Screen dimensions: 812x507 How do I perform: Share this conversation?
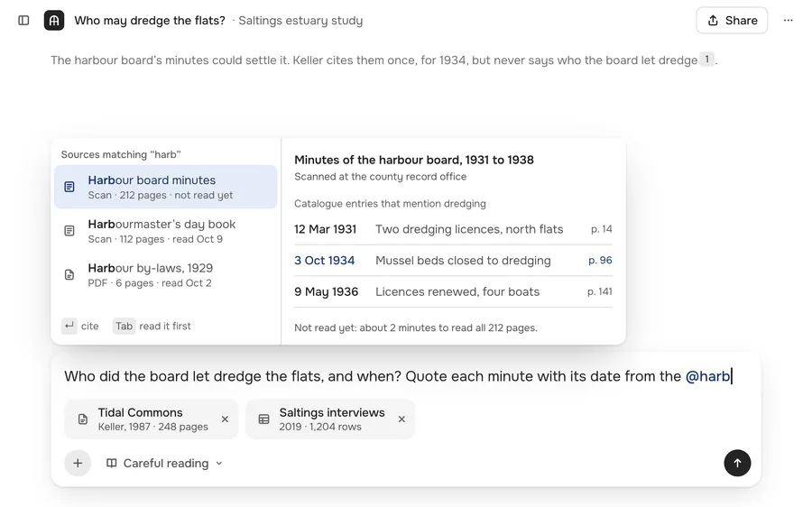click(731, 20)
